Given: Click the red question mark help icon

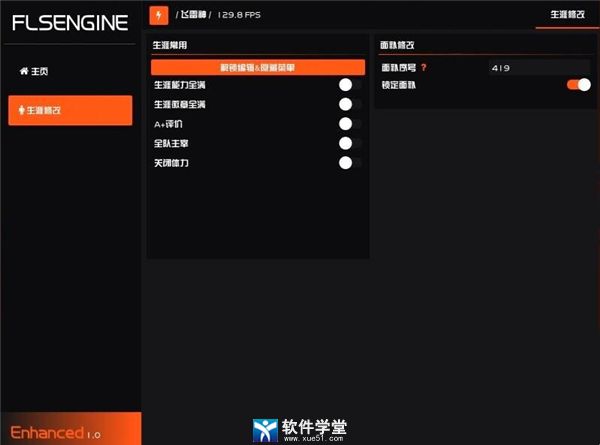Looking at the screenshot, I should pos(424,68).
